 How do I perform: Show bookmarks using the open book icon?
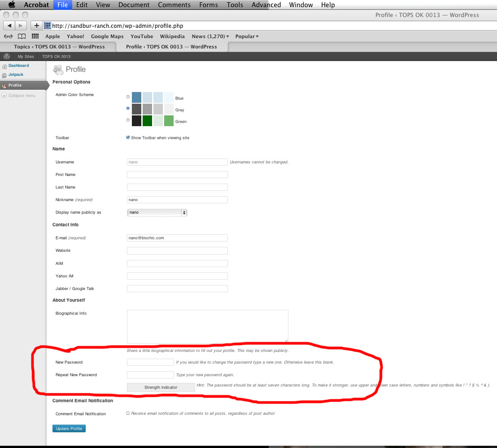(22, 36)
